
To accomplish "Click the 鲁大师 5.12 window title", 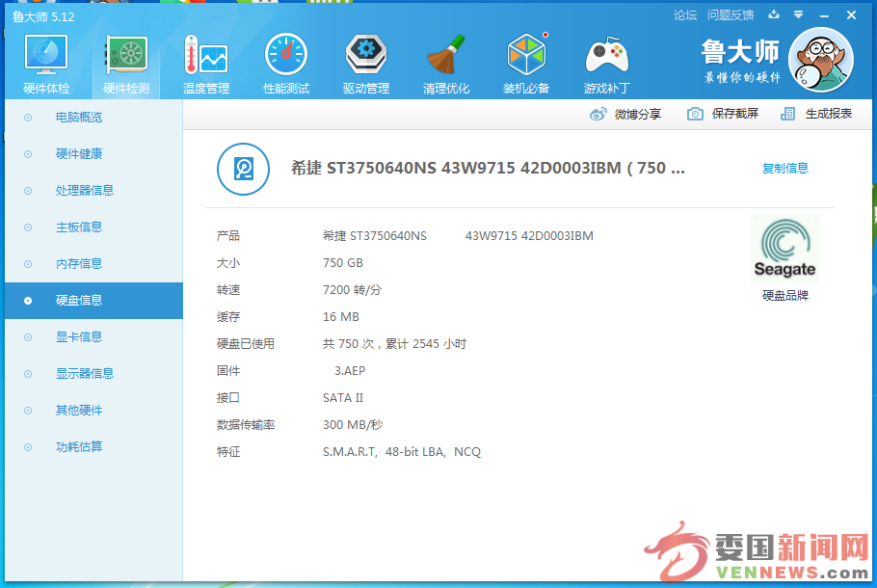I will 43,16.
